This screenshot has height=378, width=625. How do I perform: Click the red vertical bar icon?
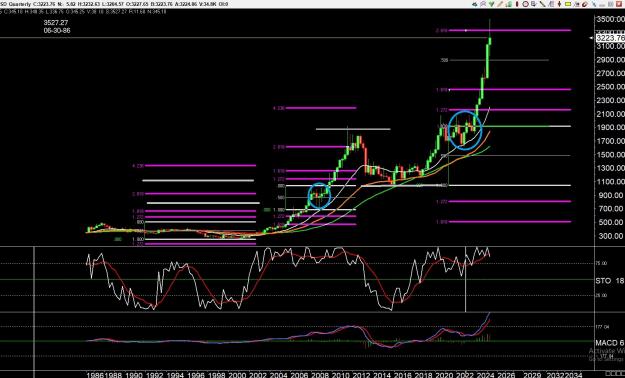point(517,4)
